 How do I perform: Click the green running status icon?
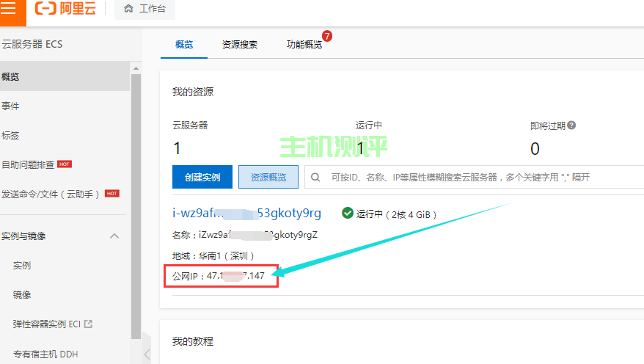point(348,214)
